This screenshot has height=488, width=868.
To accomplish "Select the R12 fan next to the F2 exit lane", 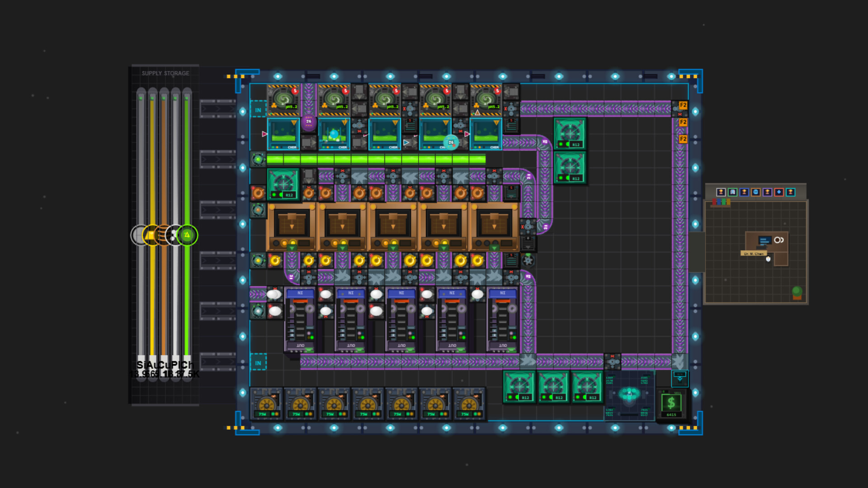I will pos(571,133).
